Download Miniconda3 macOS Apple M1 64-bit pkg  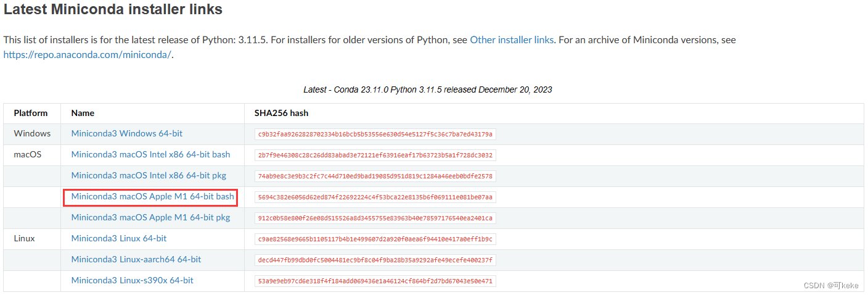click(150, 217)
